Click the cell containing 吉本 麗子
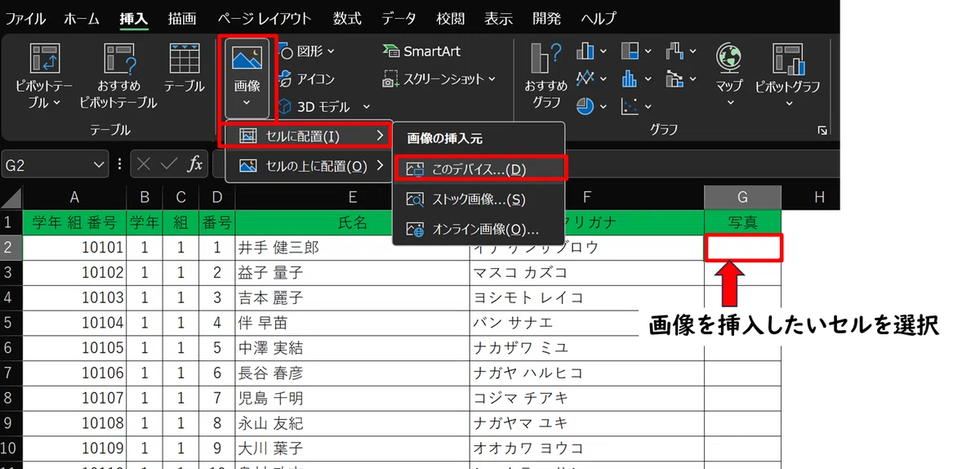Image resolution: width=980 pixels, height=469 pixels. (352, 297)
